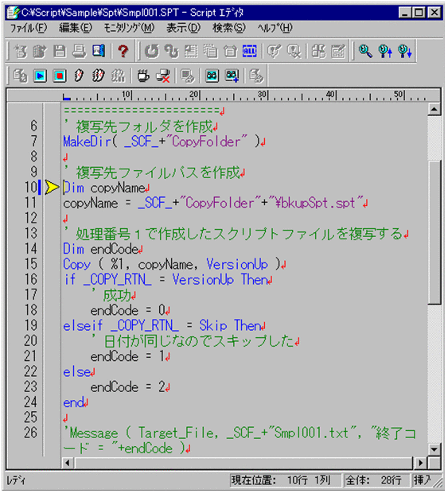The image size is (448, 493).
Task: Click the horizontal scrollbar left arrow
Action: pos(68,463)
